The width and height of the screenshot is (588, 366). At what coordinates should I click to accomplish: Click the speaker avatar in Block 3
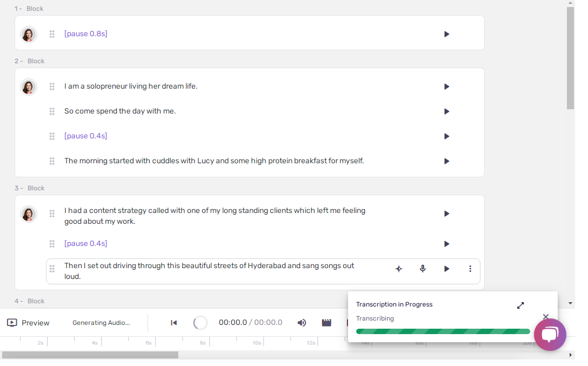tap(29, 214)
